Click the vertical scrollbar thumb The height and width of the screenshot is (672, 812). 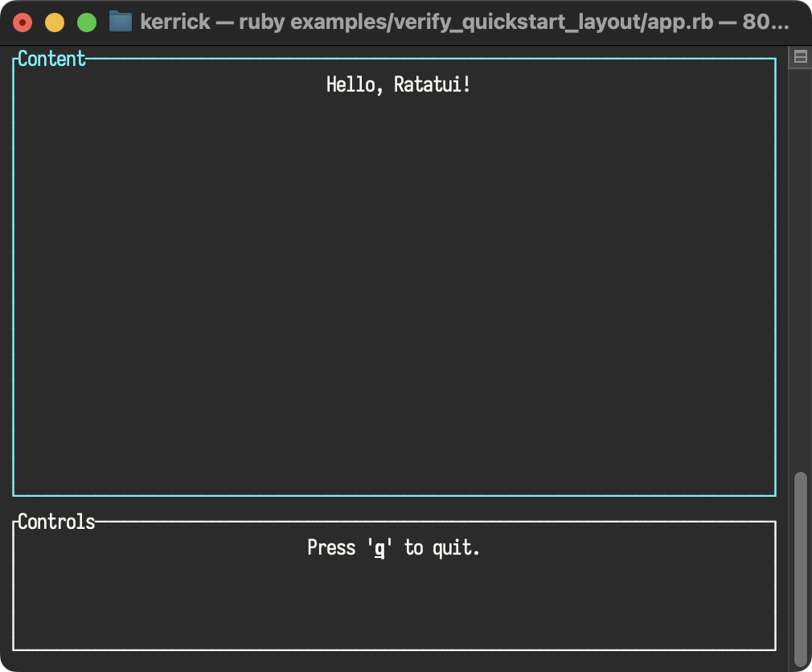pyautogui.click(x=801, y=569)
